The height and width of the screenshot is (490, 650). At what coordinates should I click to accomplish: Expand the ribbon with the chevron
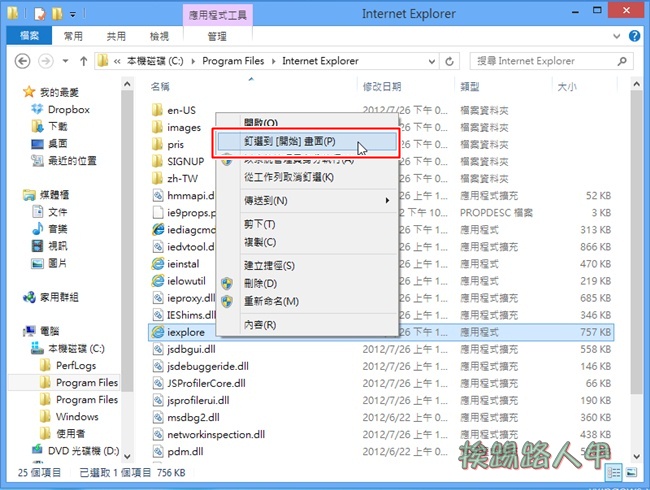(x=616, y=36)
